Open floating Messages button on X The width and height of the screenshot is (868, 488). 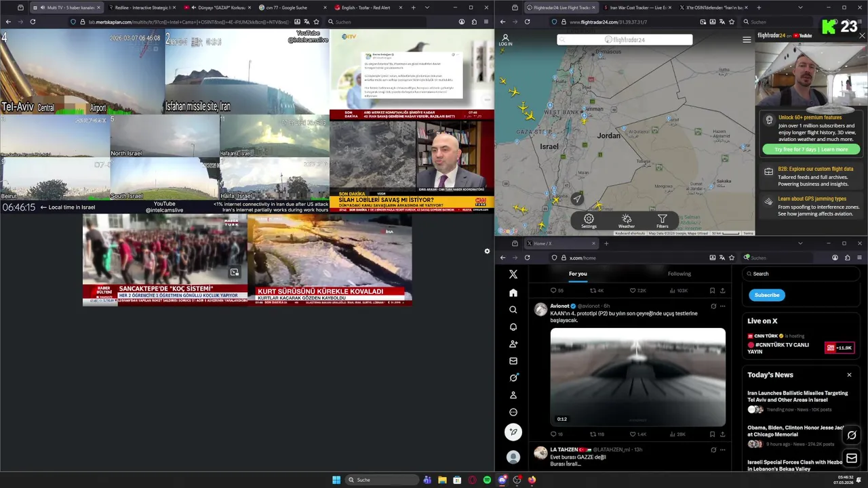pos(852,459)
